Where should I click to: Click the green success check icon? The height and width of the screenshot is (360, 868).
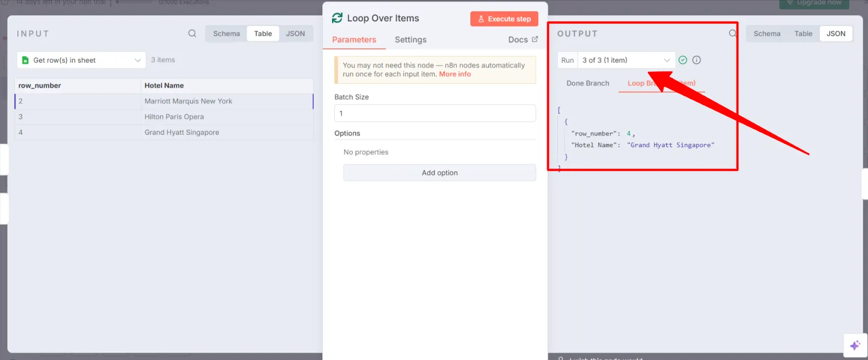(683, 60)
